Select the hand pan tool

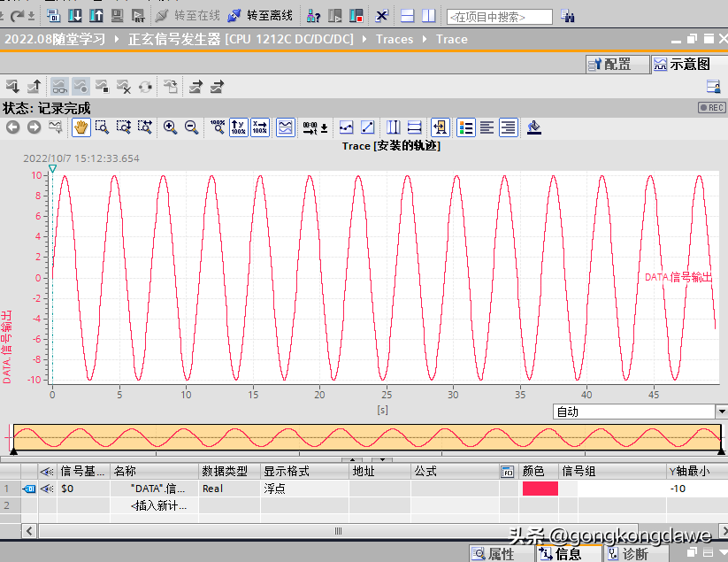pyautogui.click(x=80, y=127)
